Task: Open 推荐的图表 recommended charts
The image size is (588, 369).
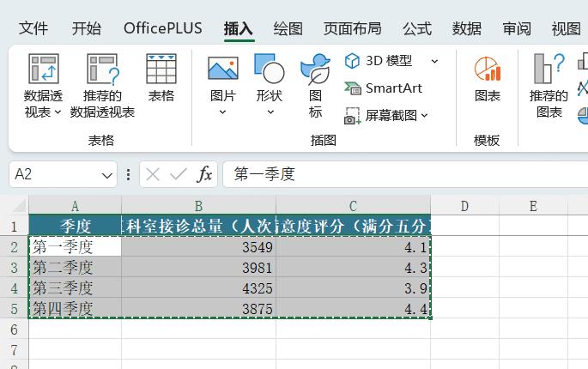Action: (x=549, y=87)
